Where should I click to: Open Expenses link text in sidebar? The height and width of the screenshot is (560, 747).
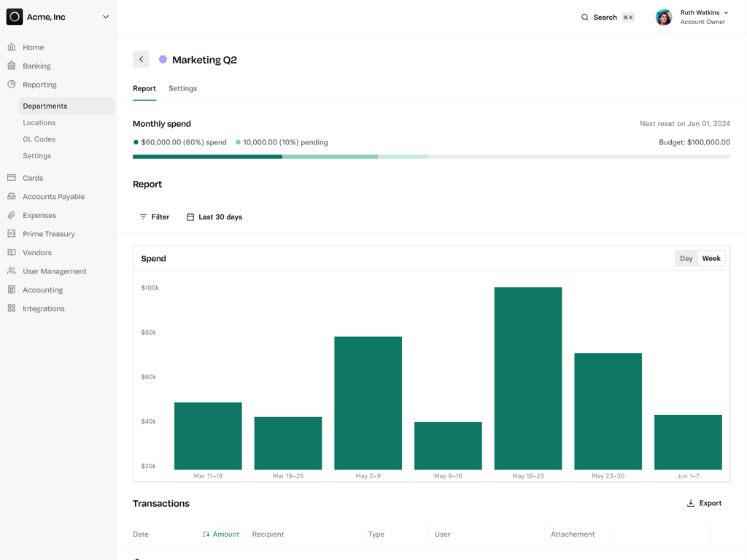pos(39,215)
